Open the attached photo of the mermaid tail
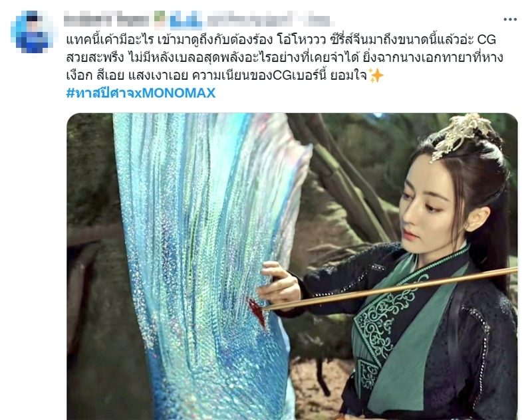The width and height of the screenshot is (532, 420). (292, 266)
